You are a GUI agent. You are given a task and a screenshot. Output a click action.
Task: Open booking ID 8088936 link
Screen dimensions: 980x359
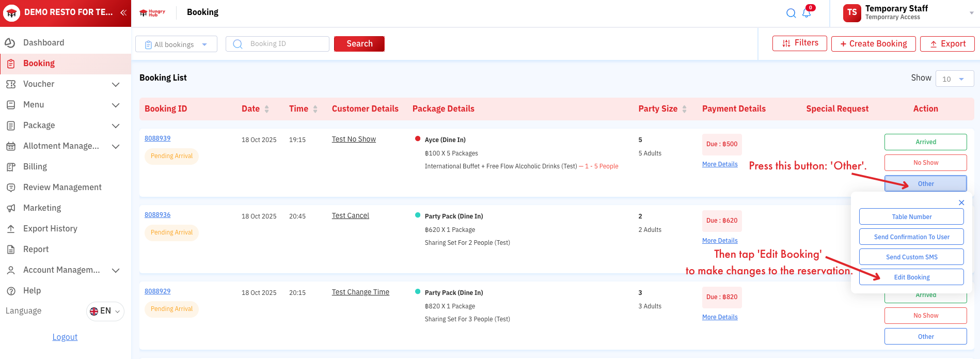[x=157, y=215]
